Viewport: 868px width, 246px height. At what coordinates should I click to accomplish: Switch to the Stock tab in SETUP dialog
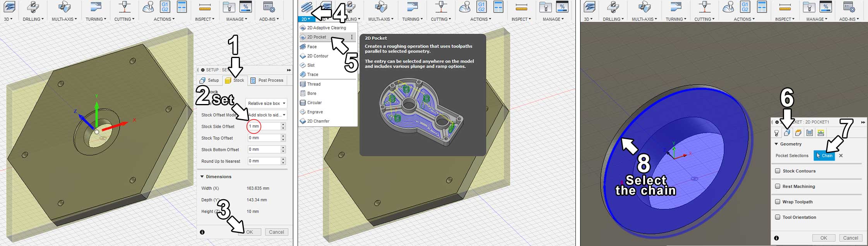[x=235, y=80]
